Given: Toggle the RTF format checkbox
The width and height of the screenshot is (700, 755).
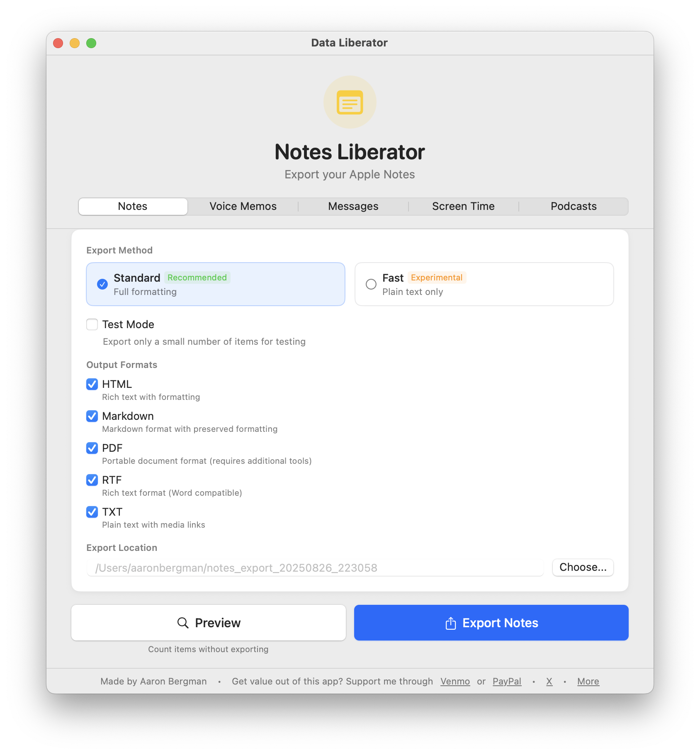Looking at the screenshot, I should click(x=92, y=480).
